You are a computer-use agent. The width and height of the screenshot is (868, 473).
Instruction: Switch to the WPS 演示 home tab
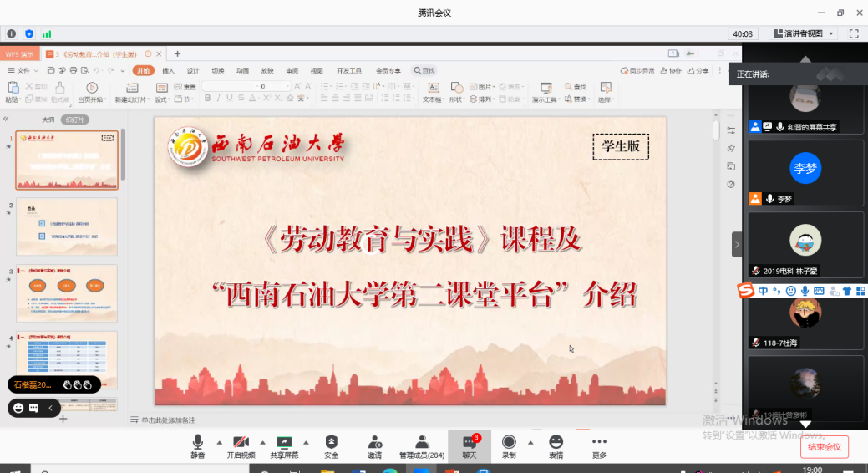pyautogui.click(x=19, y=53)
